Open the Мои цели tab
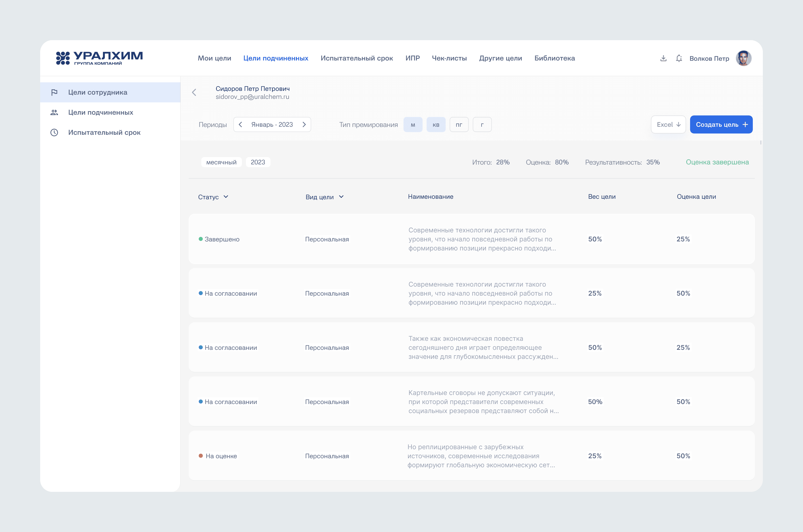The width and height of the screenshot is (803, 532). [x=214, y=58]
